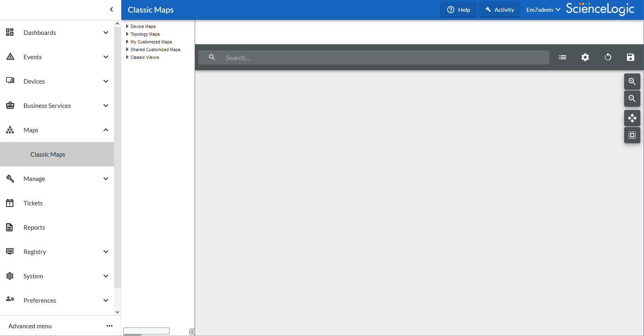The height and width of the screenshot is (336, 644).
Task: Select the pan/move arrows tool
Action: tap(632, 118)
